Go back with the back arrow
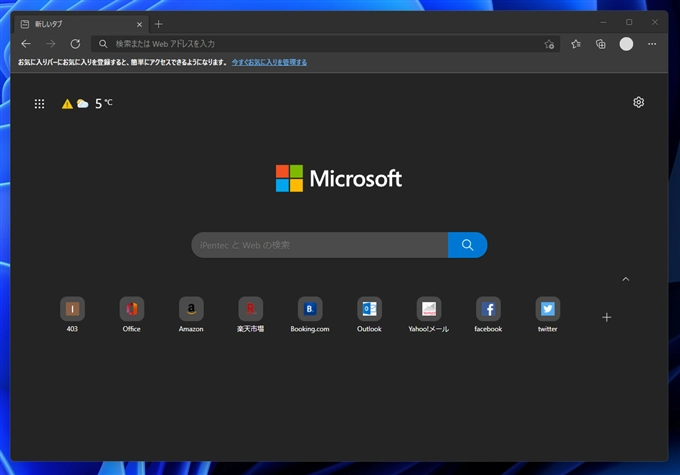This screenshot has height=475, width=680. click(26, 44)
